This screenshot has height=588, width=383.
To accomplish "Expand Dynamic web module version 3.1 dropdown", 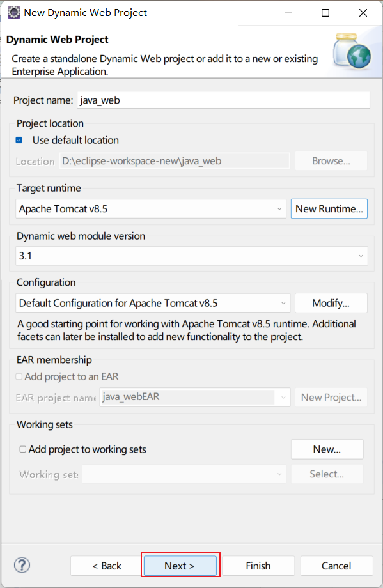I will coord(192,256).
